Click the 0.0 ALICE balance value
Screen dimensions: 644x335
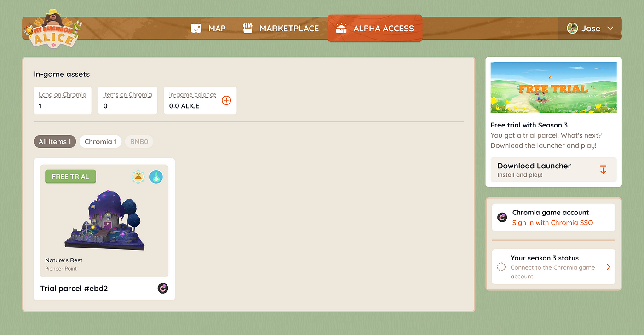[x=184, y=106]
